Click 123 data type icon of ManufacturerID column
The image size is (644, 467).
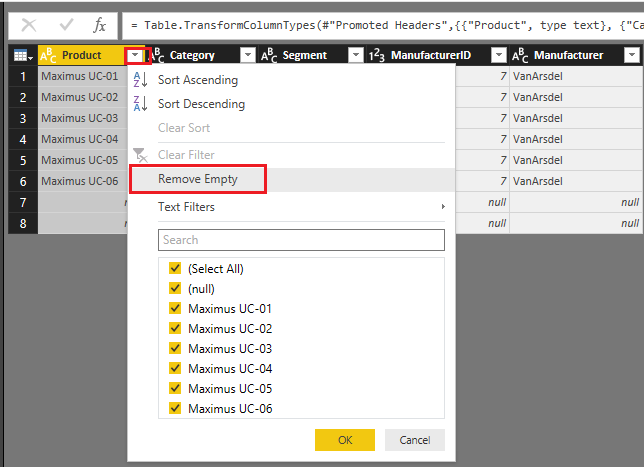pos(376,55)
